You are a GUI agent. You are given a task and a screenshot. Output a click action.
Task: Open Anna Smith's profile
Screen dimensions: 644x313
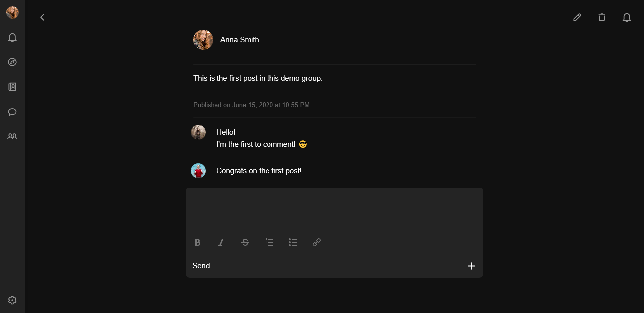pos(239,40)
